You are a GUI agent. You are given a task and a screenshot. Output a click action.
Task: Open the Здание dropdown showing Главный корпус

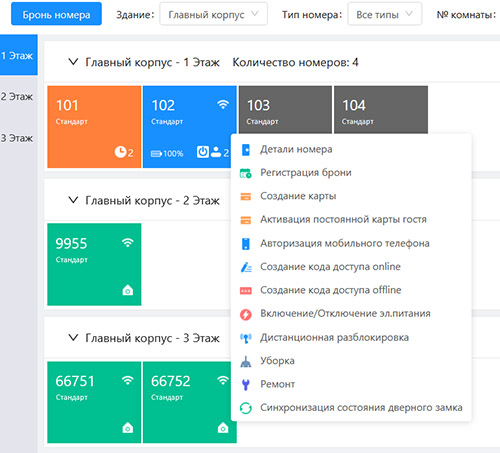pyautogui.click(x=214, y=14)
